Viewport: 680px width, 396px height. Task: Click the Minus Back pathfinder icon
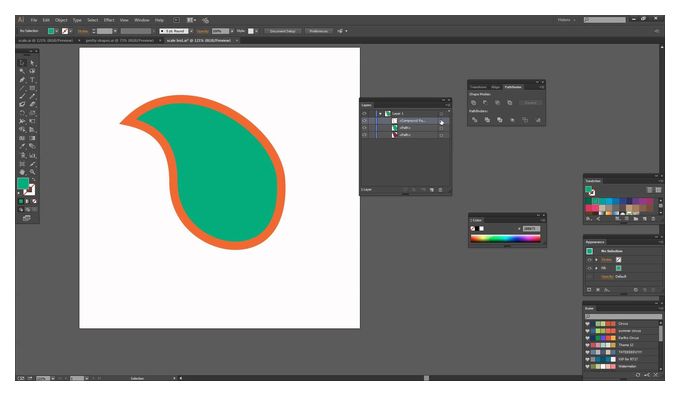538,120
